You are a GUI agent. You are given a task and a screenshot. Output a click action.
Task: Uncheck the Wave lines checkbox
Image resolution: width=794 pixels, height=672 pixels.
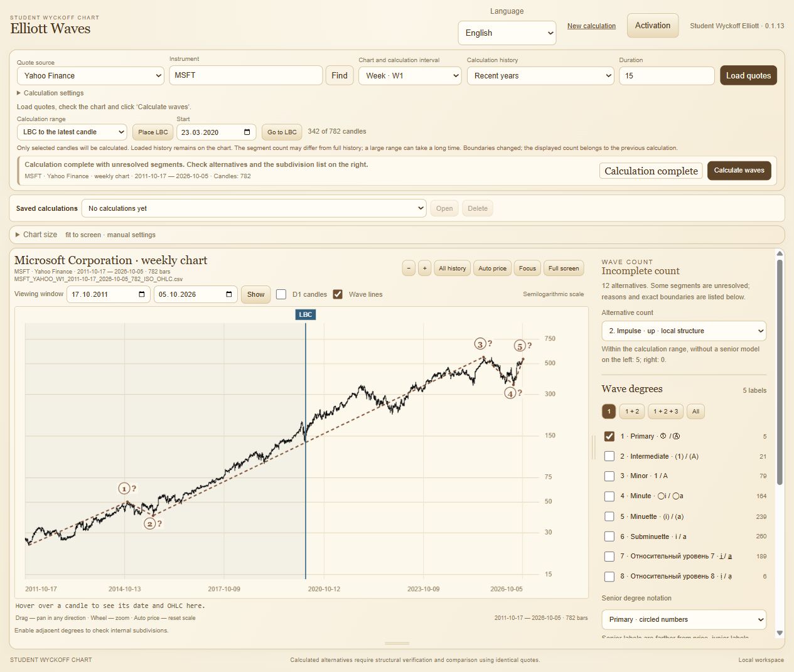click(x=338, y=294)
